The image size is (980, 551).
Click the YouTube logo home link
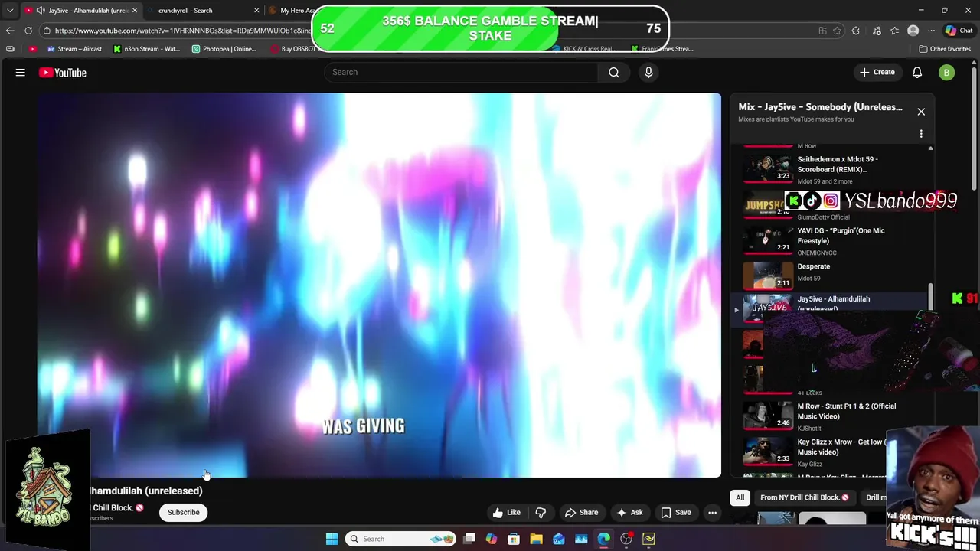(63, 73)
